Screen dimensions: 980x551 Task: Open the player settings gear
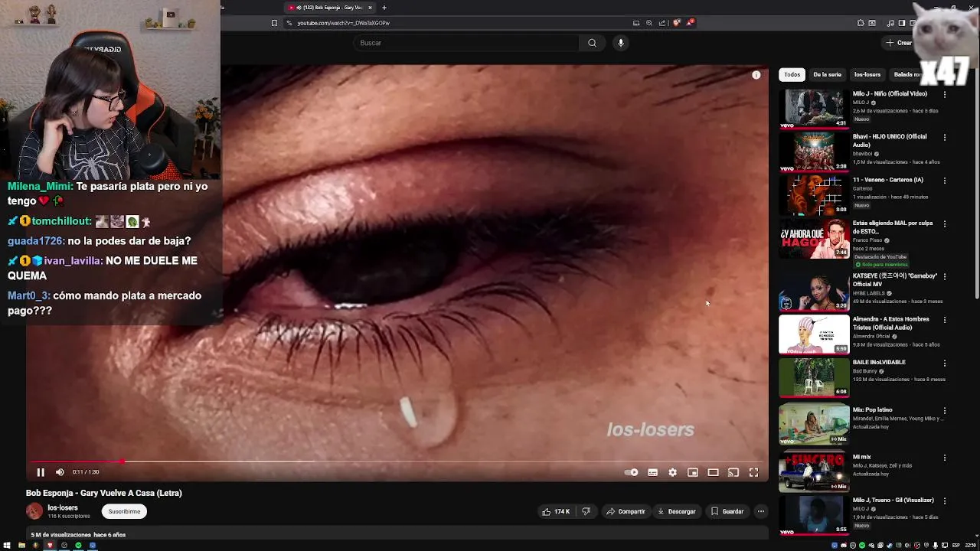[x=672, y=472]
